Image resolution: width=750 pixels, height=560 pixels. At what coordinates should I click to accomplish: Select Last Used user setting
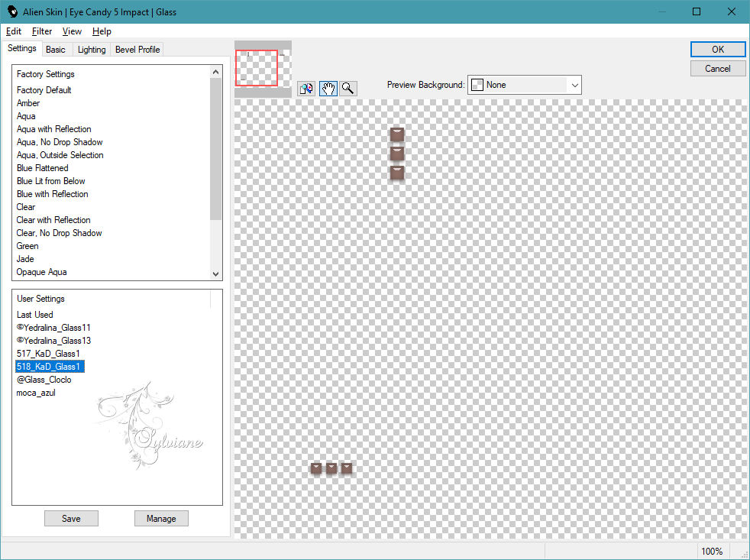coord(35,315)
